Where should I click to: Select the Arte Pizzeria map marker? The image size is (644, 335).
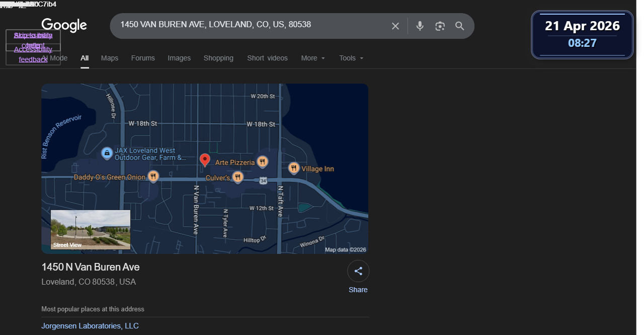tap(262, 162)
